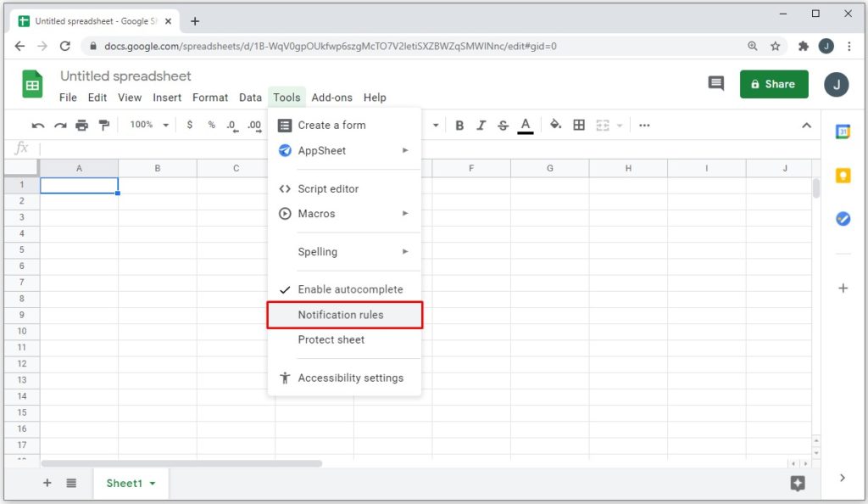Open the comment history icon
This screenshot has width=868, height=504.
715,83
